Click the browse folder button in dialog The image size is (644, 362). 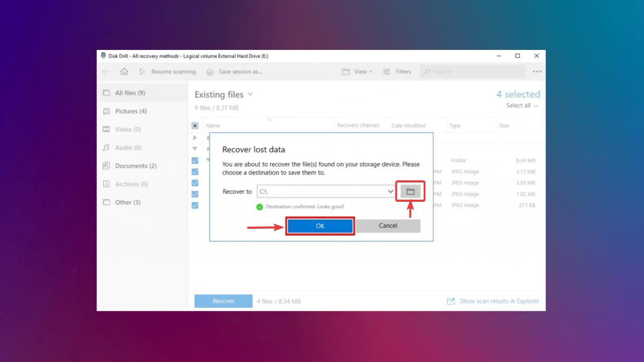click(410, 192)
